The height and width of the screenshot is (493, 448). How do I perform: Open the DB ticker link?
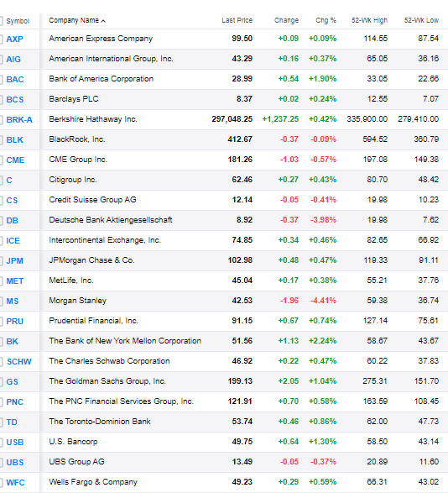[12, 220]
